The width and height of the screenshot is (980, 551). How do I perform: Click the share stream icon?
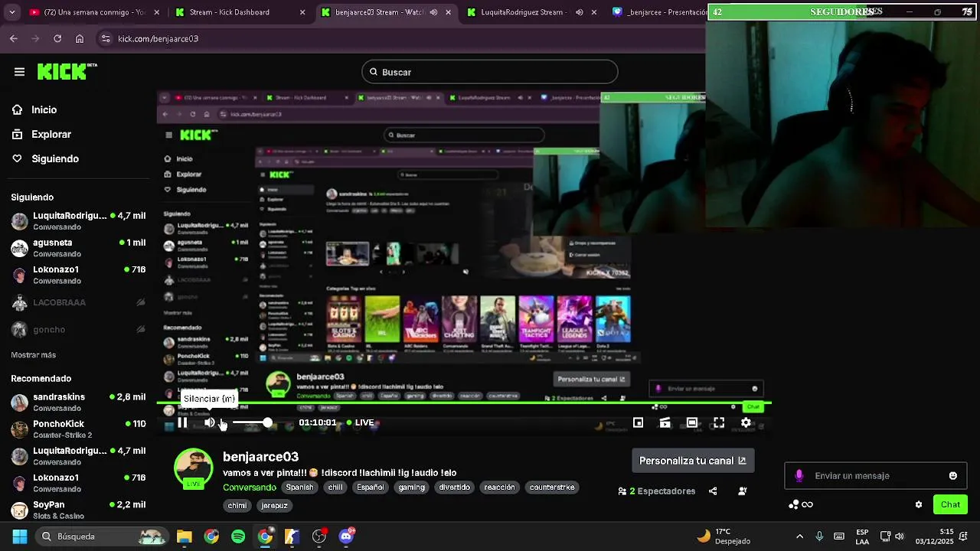[713, 491]
